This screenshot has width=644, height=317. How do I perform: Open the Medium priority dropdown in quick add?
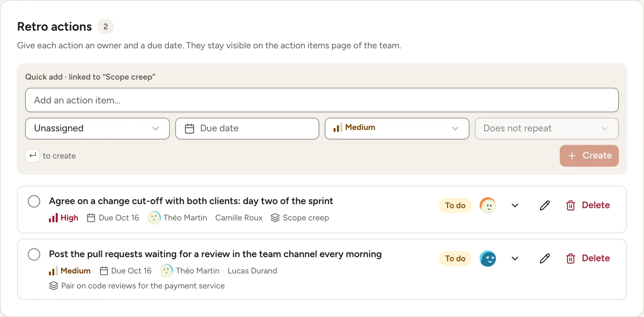coord(397,129)
